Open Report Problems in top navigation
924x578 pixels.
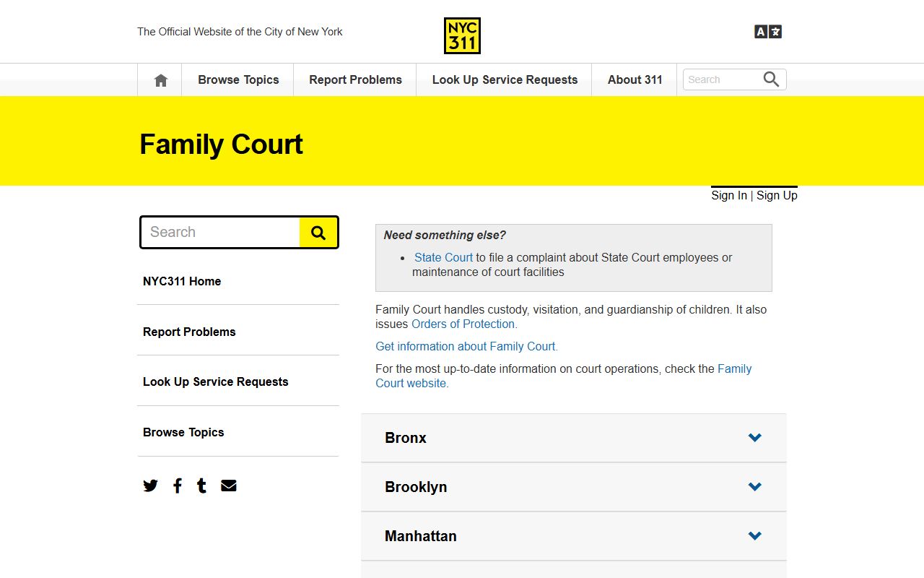(x=355, y=79)
